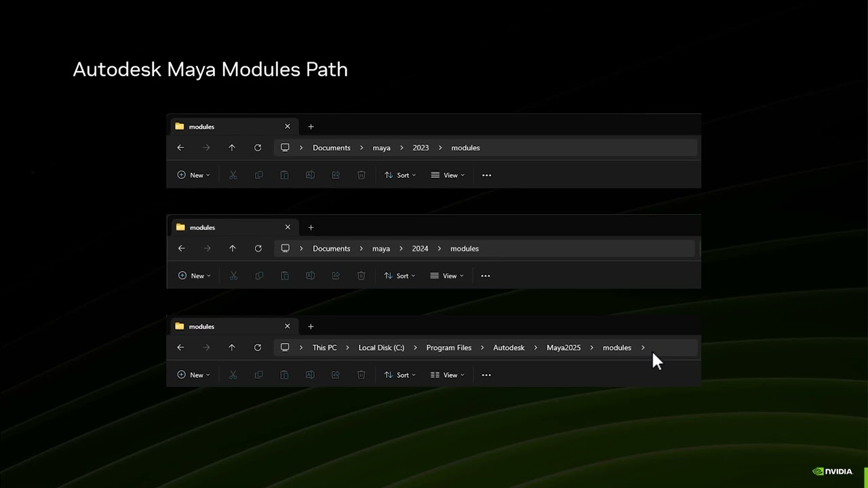Image resolution: width=868 pixels, height=488 pixels.
Task: Go up one folder in the 2024 window
Action: tap(233, 249)
